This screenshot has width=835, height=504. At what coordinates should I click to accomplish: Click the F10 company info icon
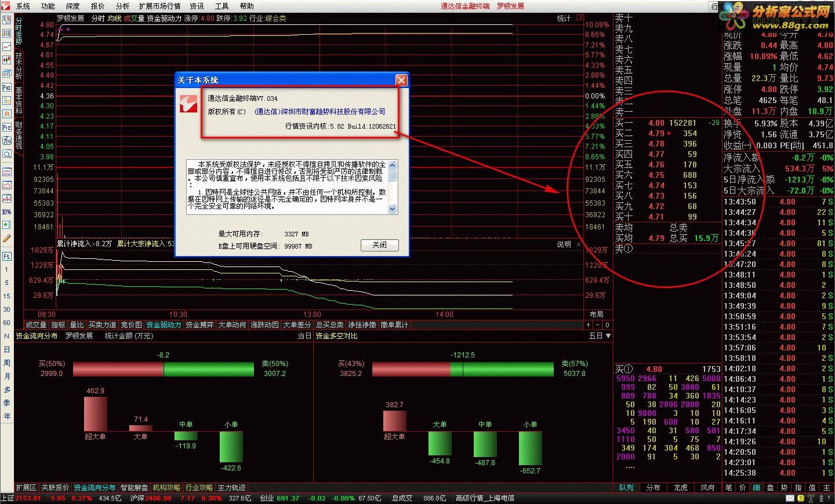point(7,87)
